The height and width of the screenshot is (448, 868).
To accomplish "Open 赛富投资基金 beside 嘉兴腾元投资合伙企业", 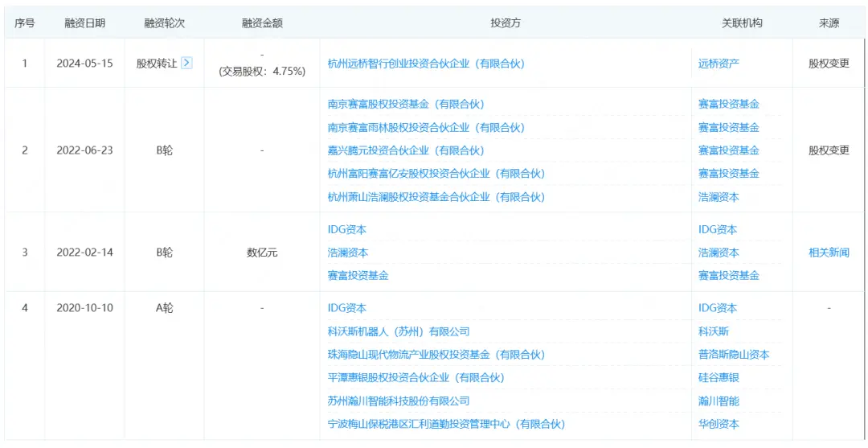I will [728, 150].
